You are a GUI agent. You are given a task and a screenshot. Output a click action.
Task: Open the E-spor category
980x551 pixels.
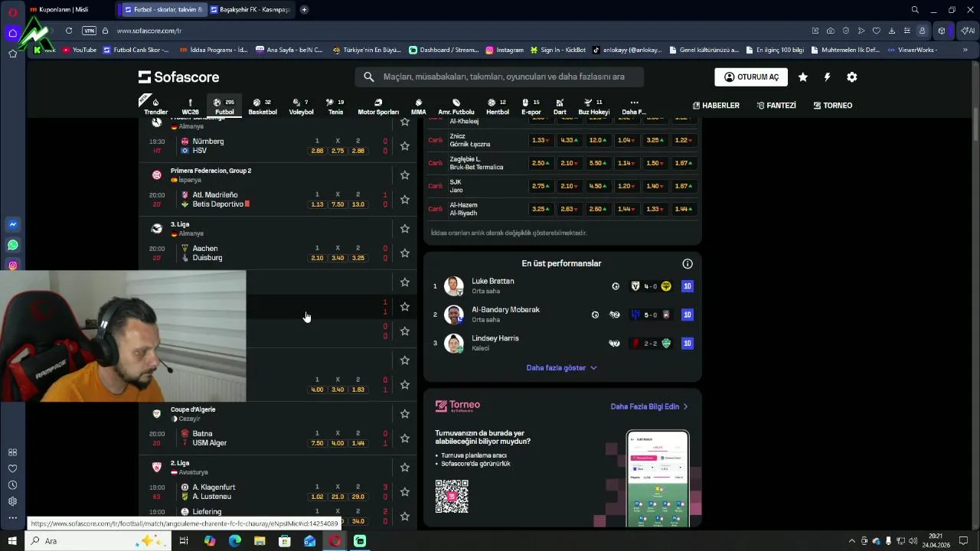click(x=531, y=106)
